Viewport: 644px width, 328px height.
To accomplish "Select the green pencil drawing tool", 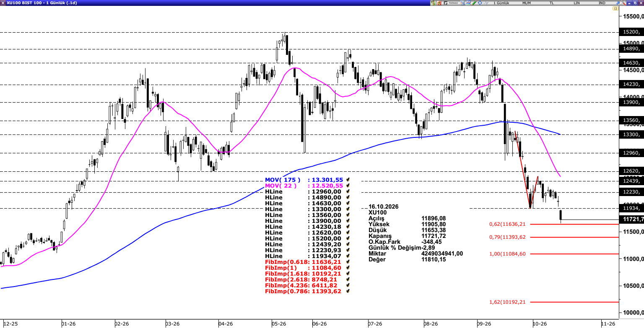I will click(x=474, y=3).
